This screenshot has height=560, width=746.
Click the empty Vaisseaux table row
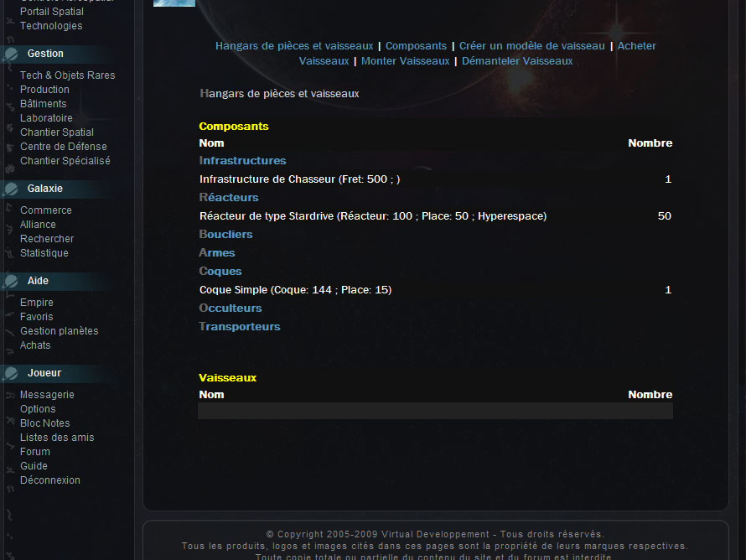click(435, 411)
